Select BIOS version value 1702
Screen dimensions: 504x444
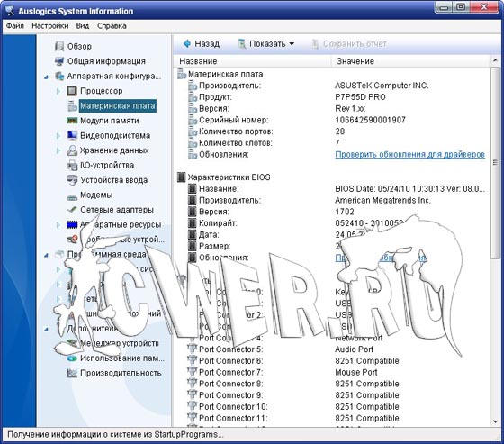(344, 212)
